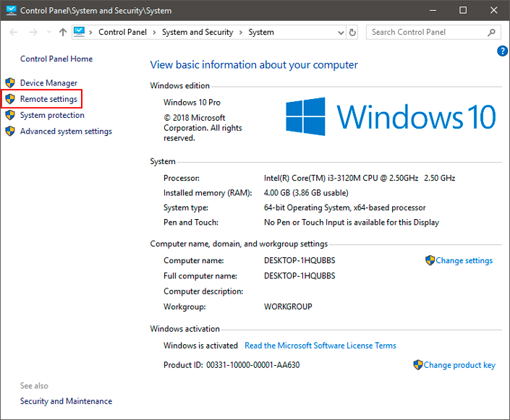Open Advanced system settings link
The height and width of the screenshot is (420, 510).
66,132
